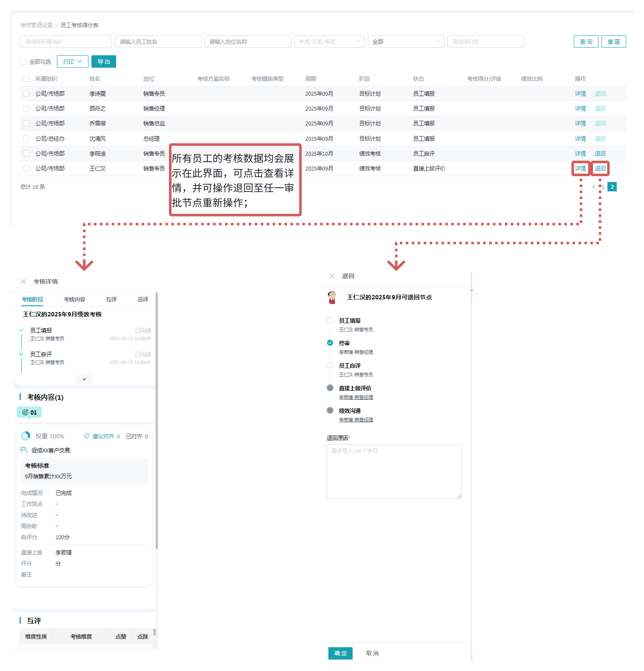Go to previous page with left arrow
644x671 pixels.
(593, 187)
